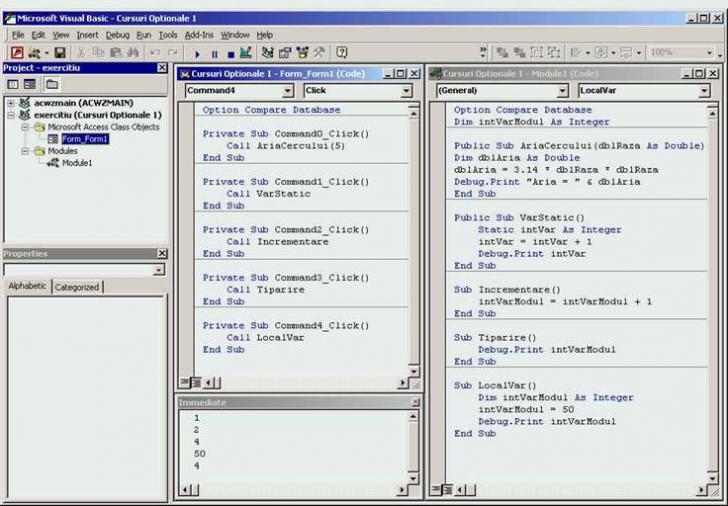Open the Edit menu
The height and width of the screenshot is (506, 728).
(38, 35)
